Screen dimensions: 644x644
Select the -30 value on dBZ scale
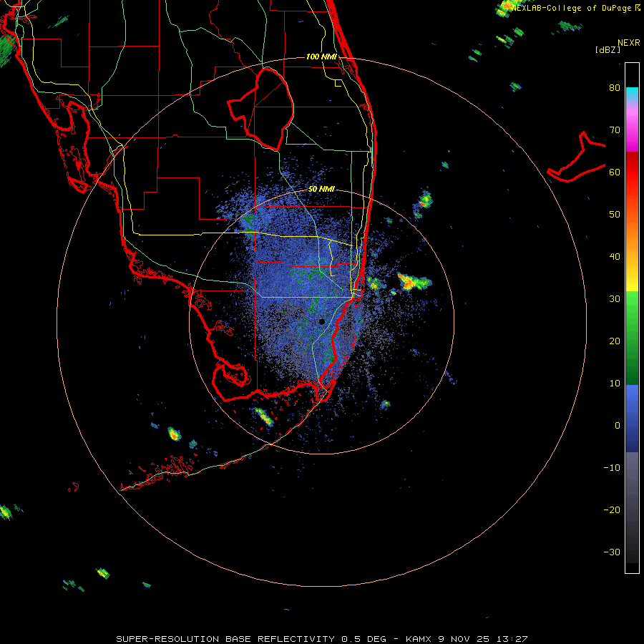coord(612,552)
